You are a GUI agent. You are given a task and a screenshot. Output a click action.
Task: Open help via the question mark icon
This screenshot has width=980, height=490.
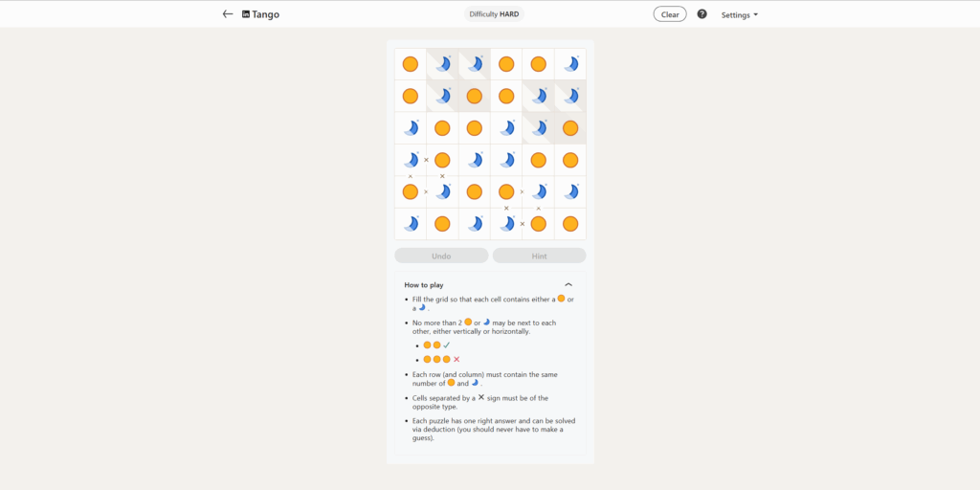coord(702,14)
